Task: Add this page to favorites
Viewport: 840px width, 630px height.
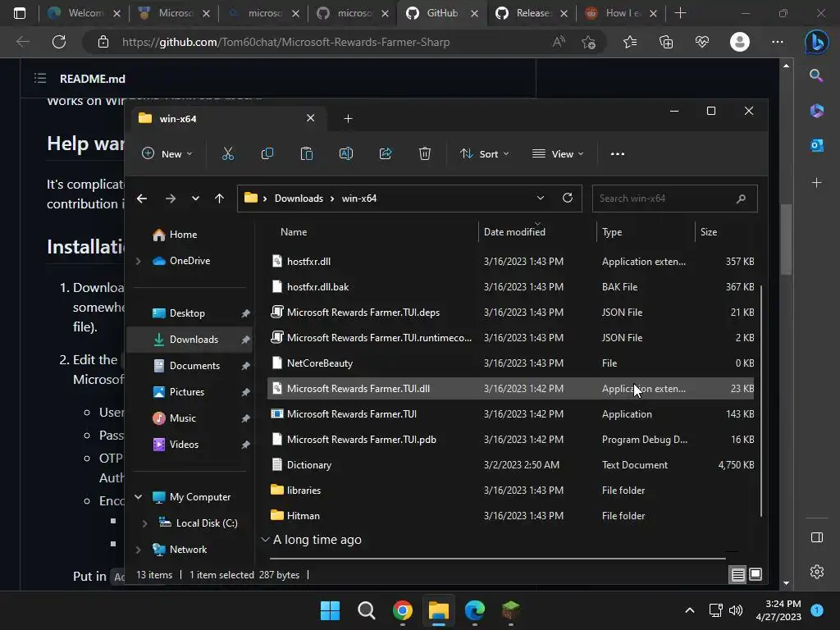Action: tap(588, 42)
